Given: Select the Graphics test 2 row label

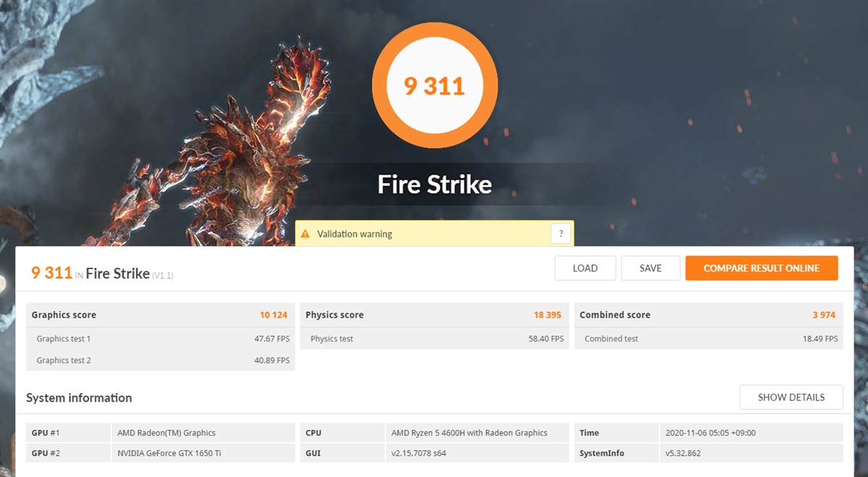Looking at the screenshot, I should pyautogui.click(x=64, y=360).
